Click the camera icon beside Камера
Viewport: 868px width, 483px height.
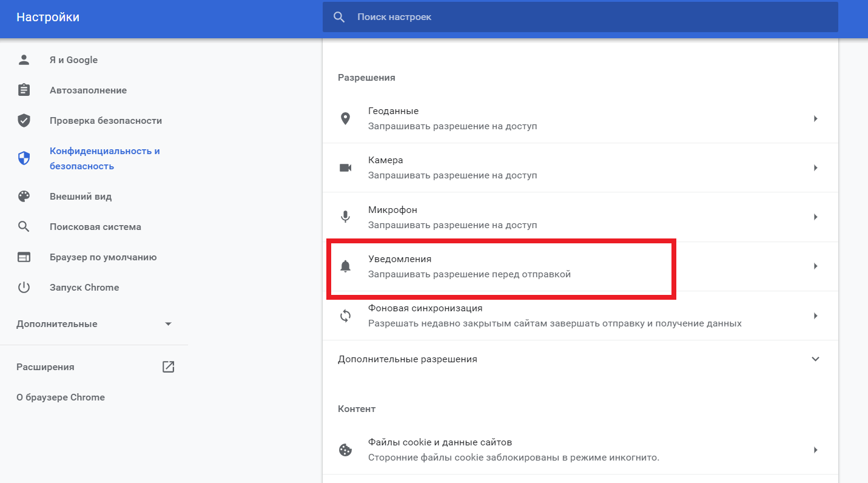[x=345, y=167]
